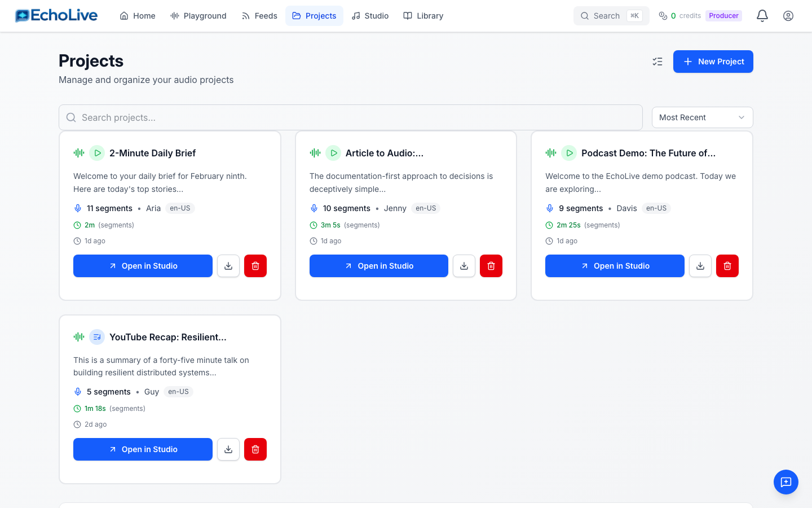Focus the Search projects field
The height and width of the screenshot is (508, 812).
coord(350,117)
